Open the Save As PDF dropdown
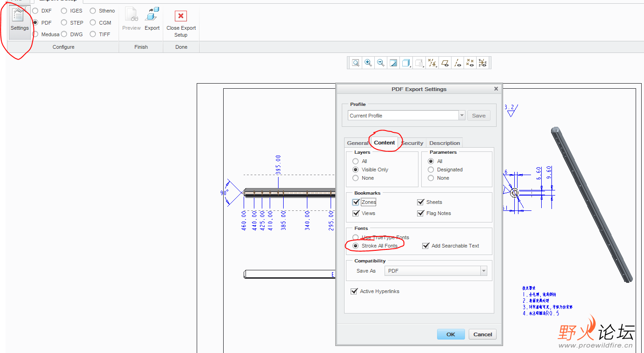Image resolution: width=644 pixels, height=353 pixels. [484, 271]
